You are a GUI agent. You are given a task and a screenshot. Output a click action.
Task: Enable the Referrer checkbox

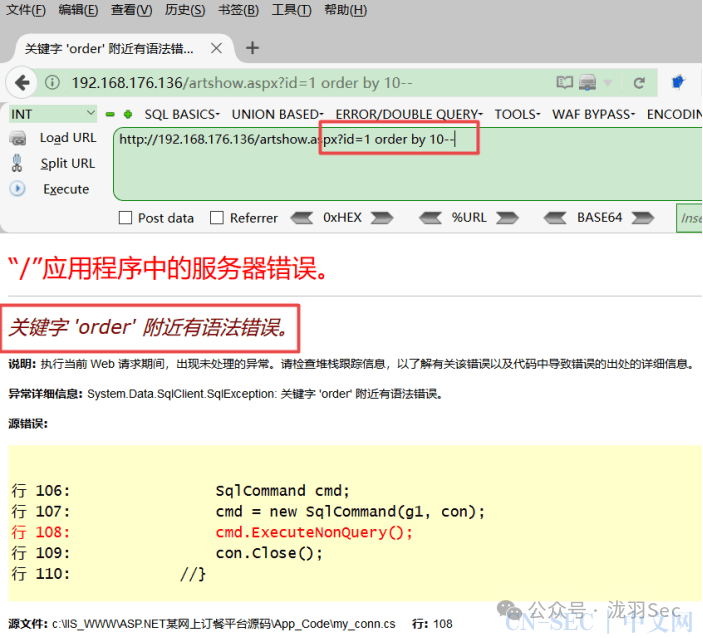coord(217,218)
